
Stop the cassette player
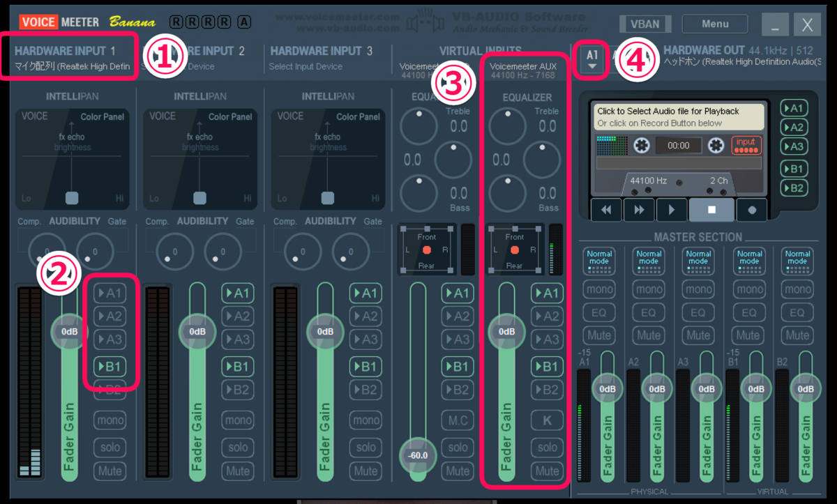pyautogui.click(x=711, y=209)
